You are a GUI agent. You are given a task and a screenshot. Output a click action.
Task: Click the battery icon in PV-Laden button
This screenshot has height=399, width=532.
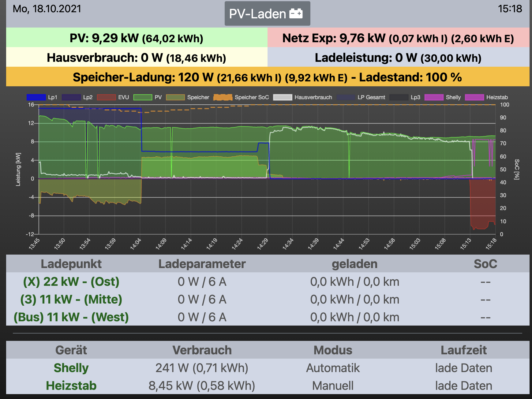click(x=296, y=14)
